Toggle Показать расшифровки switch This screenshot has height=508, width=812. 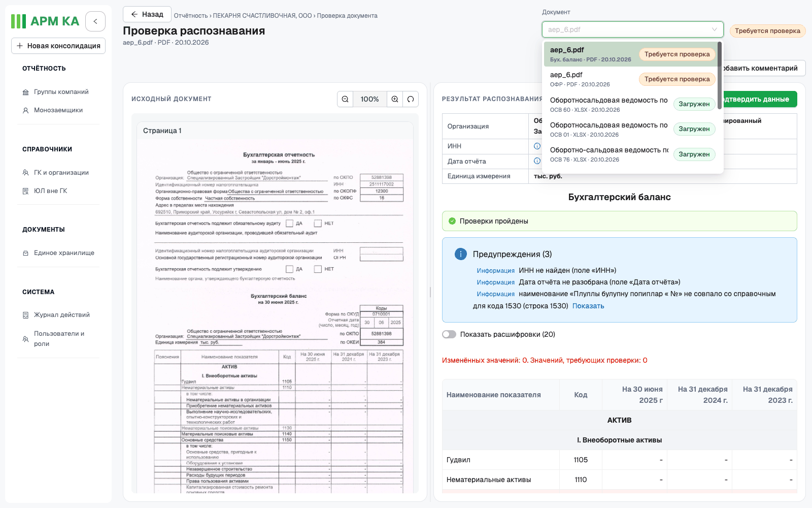point(449,334)
